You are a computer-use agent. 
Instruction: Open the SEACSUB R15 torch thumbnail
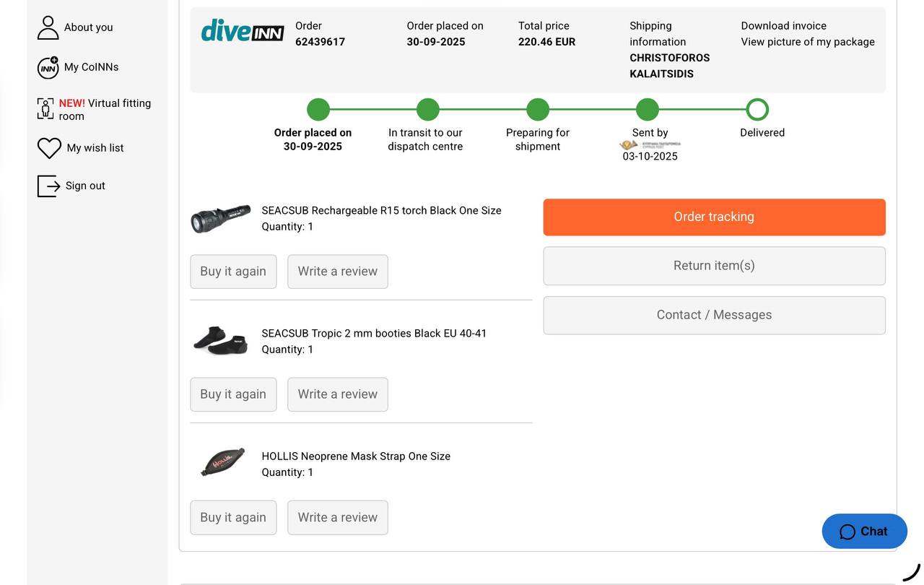[x=221, y=218]
